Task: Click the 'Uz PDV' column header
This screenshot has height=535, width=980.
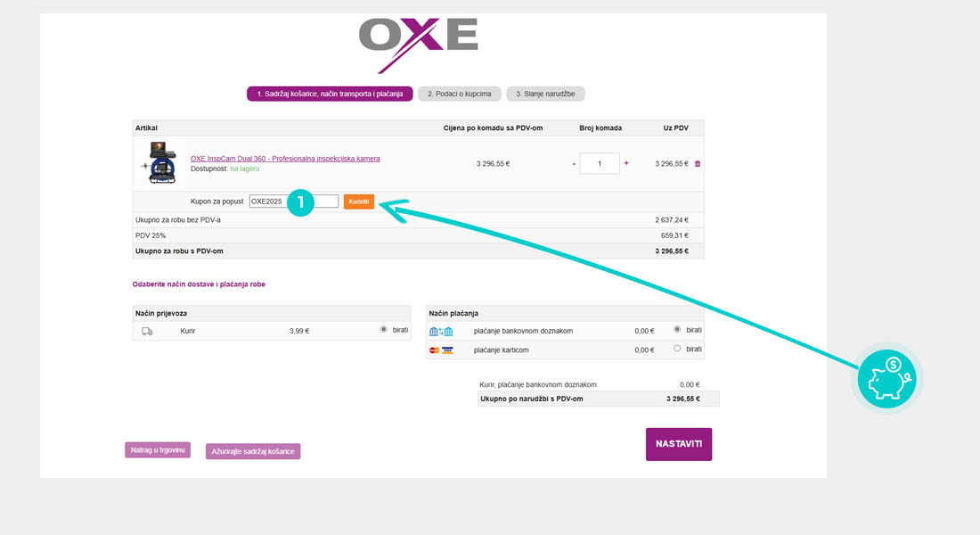Action: click(x=675, y=128)
